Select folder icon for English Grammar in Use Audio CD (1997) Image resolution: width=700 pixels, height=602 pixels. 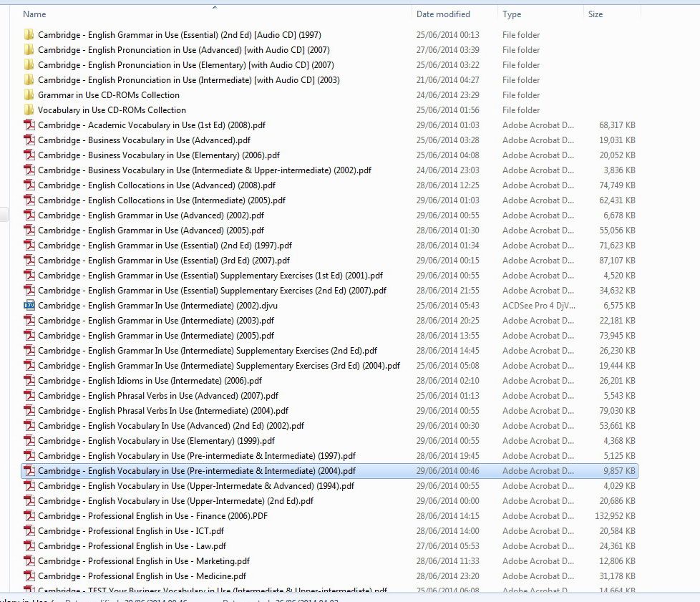pos(29,35)
